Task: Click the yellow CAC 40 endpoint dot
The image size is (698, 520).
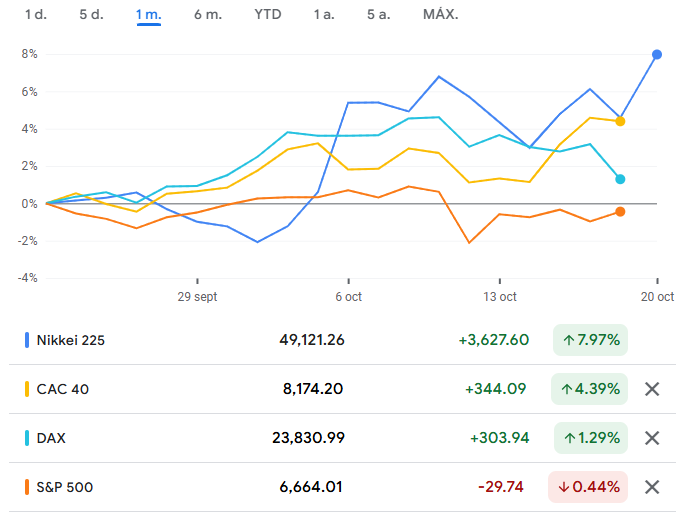Action: click(621, 122)
